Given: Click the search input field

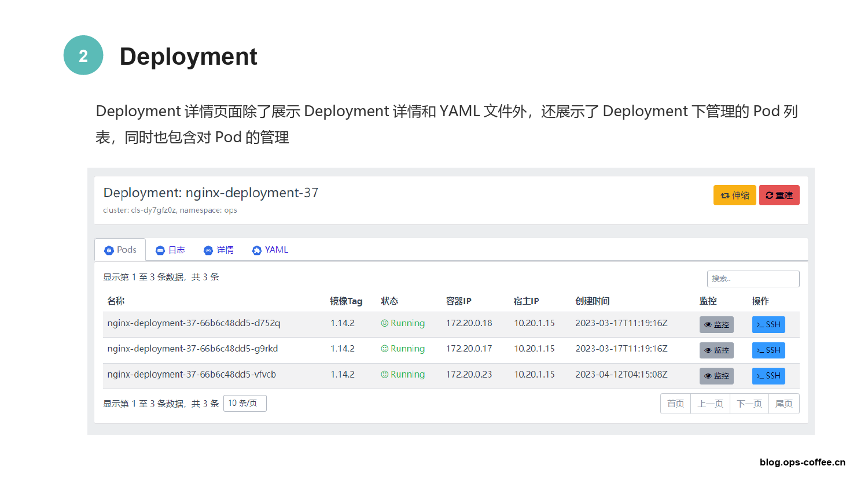Looking at the screenshot, I should tap(752, 279).
